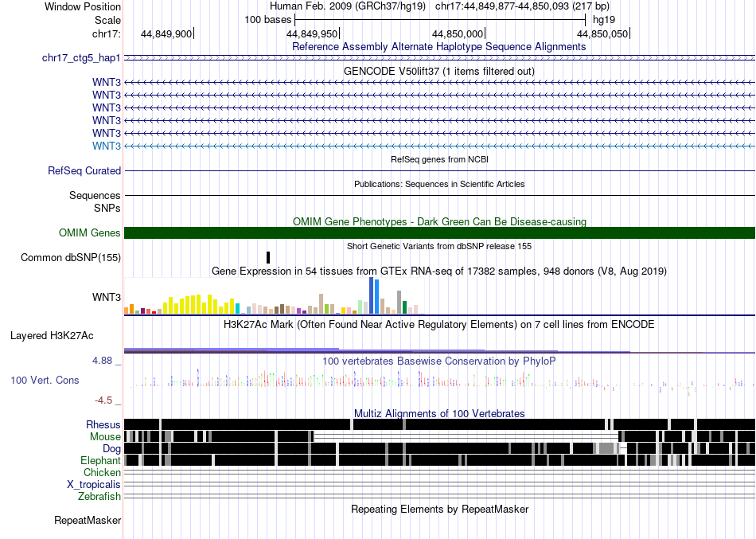Click the Scale track label
Viewport: 756px width, 539px height.
(x=107, y=20)
